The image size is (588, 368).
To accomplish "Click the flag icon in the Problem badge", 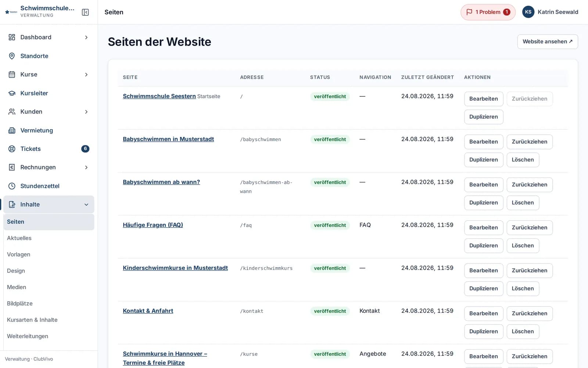I will point(469,12).
